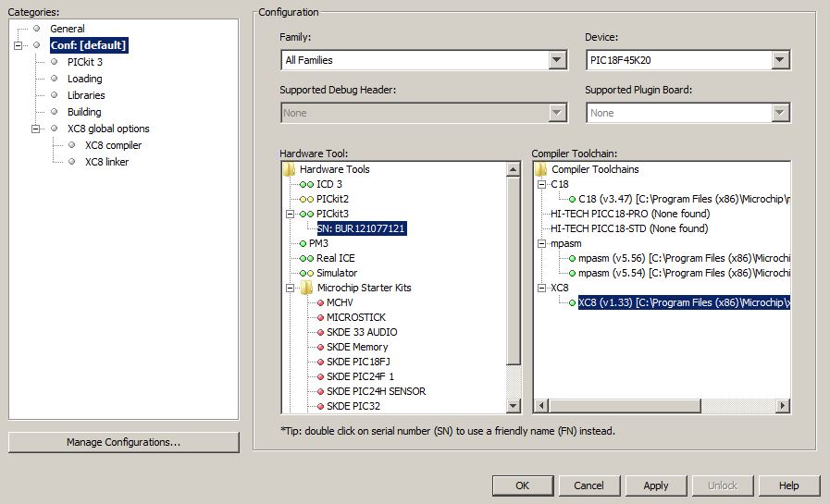
Task: Click the Apply button
Action: click(x=656, y=486)
